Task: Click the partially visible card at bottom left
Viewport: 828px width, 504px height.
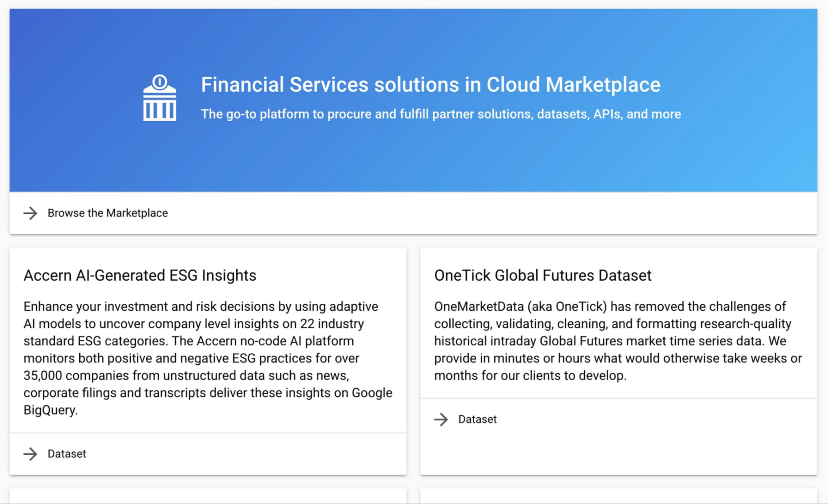Action: (208, 496)
